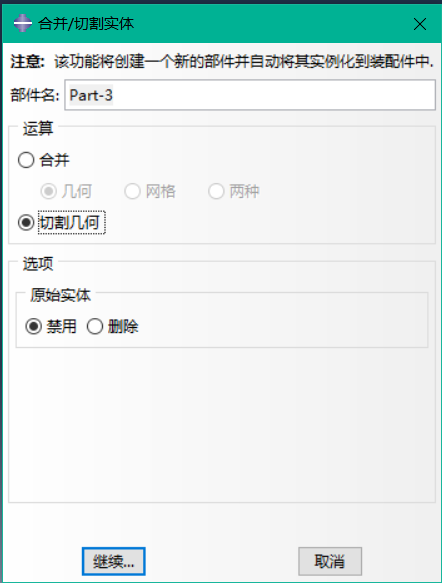Click the 合并 label text beside its radio

[55, 160]
